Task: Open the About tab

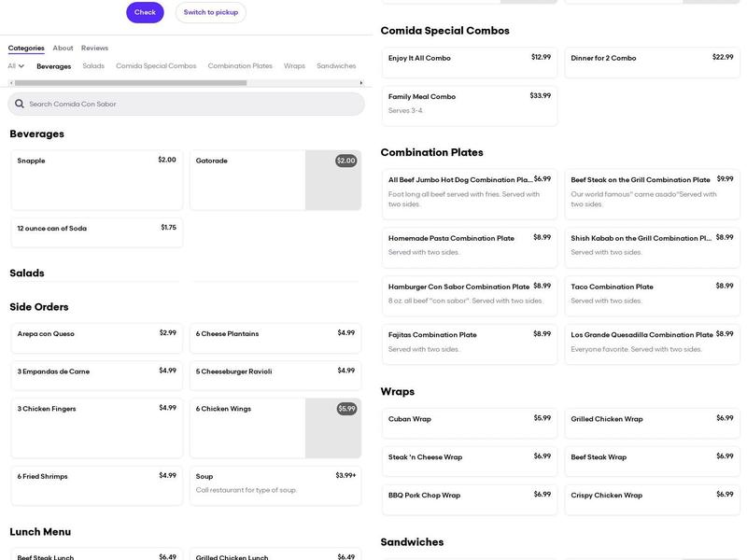Action: tap(63, 48)
